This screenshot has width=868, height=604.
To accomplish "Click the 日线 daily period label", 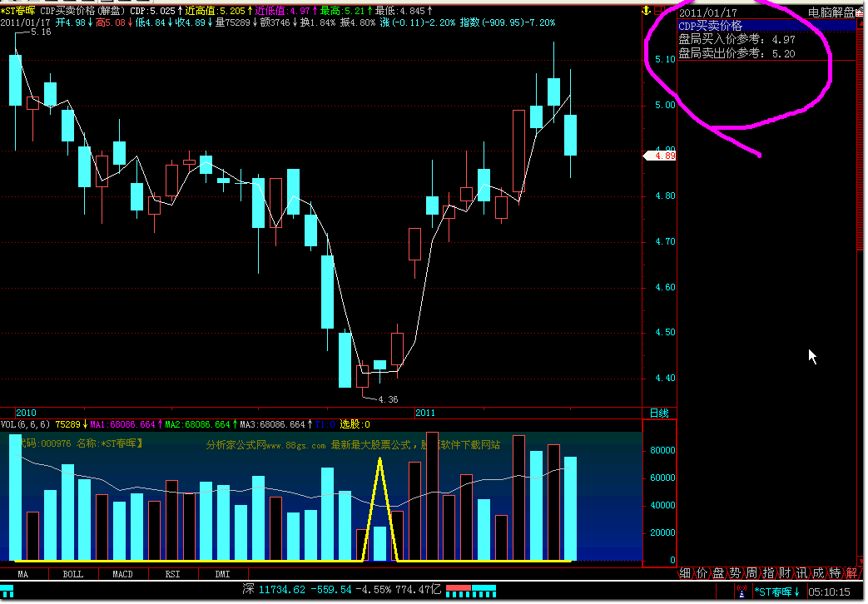I will (x=659, y=413).
